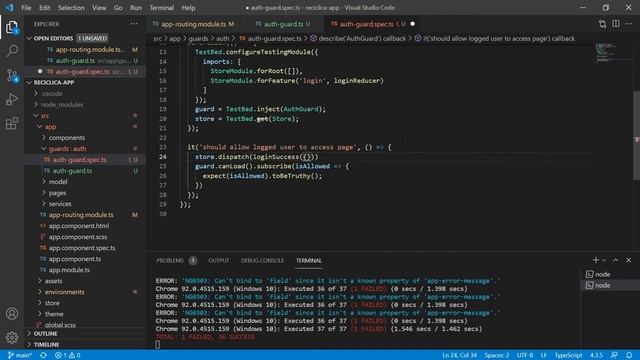The image size is (640, 360).
Task: Split the editor to the right
Action: (616, 24)
